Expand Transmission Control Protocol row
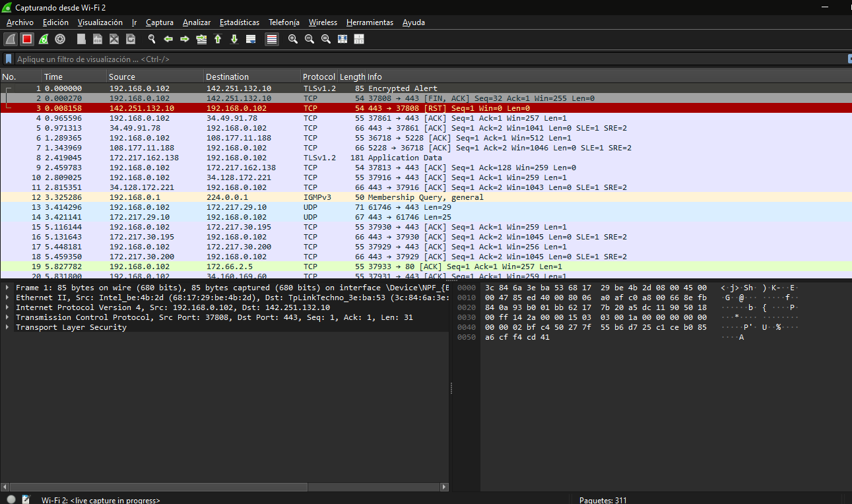The width and height of the screenshot is (852, 504). click(7, 317)
